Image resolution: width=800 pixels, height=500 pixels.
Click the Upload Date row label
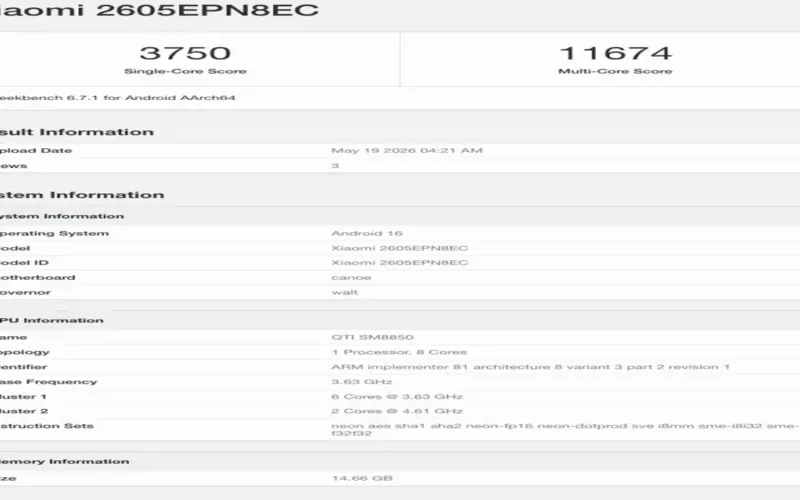(36, 151)
